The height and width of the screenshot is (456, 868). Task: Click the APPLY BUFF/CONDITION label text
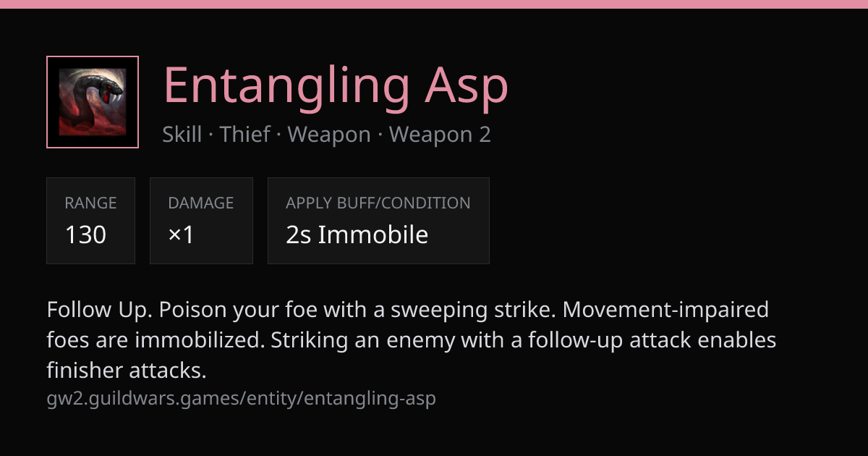click(x=378, y=203)
